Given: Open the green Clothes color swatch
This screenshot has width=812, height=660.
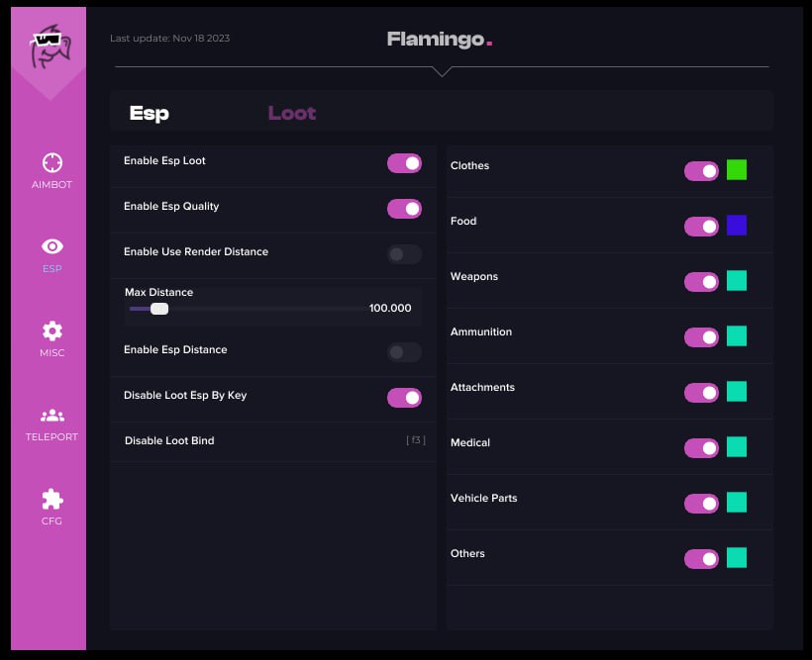Looking at the screenshot, I should 737,170.
